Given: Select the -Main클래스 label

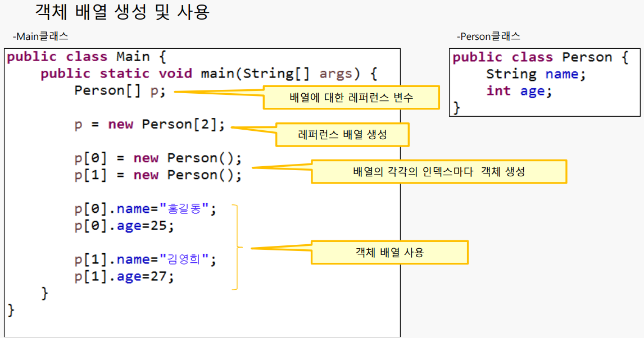Looking at the screenshot, I should 40,36.
